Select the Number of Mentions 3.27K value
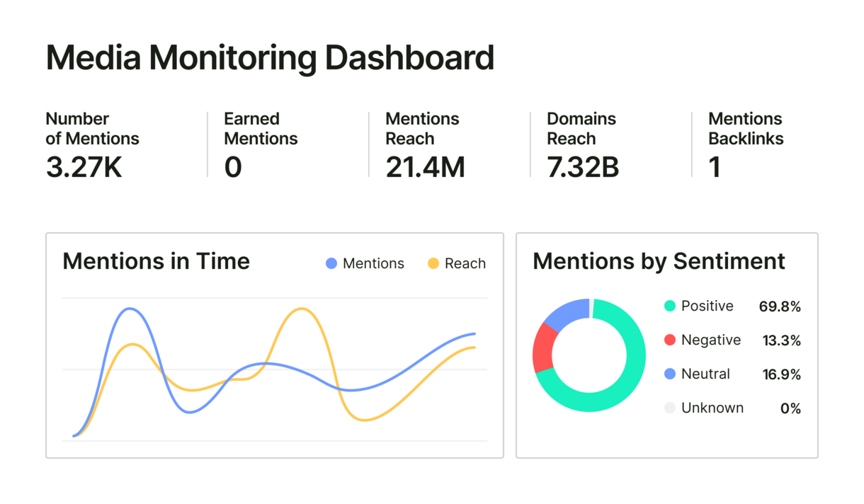 [x=84, y=167]
